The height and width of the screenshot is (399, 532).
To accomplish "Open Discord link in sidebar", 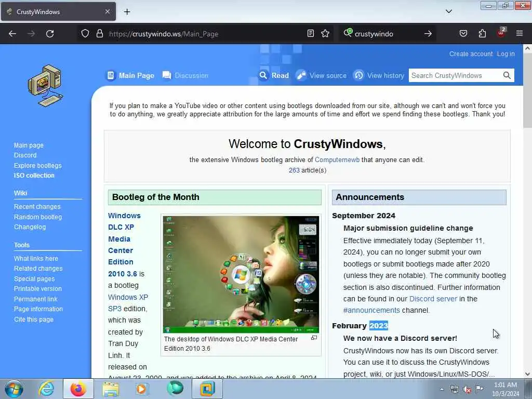I will (25, 155).
